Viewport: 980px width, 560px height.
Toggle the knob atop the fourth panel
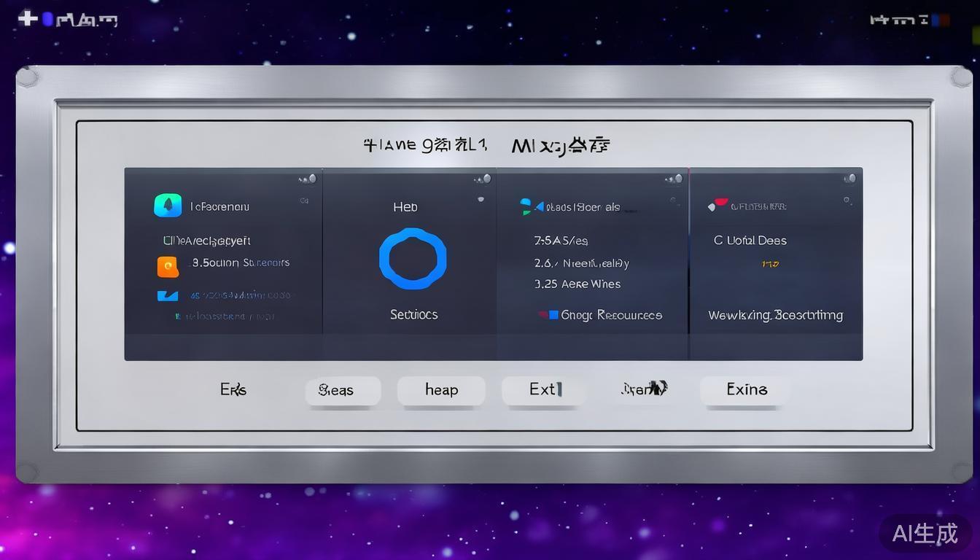click(x=849, y=179)
